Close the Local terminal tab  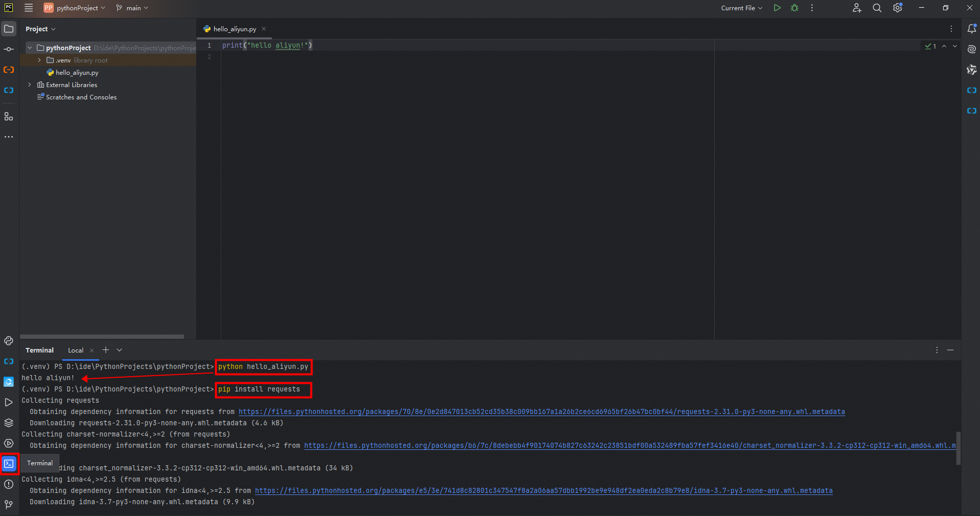[92, 350]
